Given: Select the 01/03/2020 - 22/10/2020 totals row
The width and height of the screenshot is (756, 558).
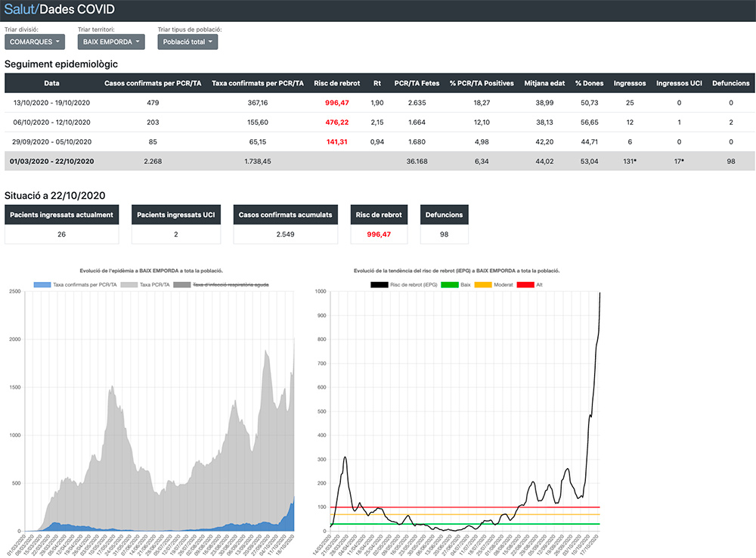Looking at the screenshot, I should 53,161.
